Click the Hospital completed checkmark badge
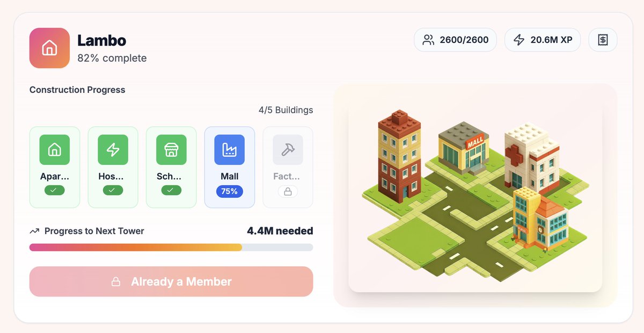 pyautogui.click(x=113, y=190)
